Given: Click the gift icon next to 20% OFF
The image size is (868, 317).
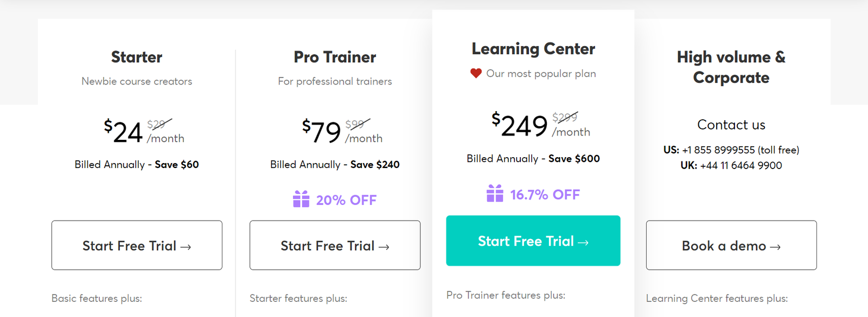Looking at the screenshot, I should point(301,199).
